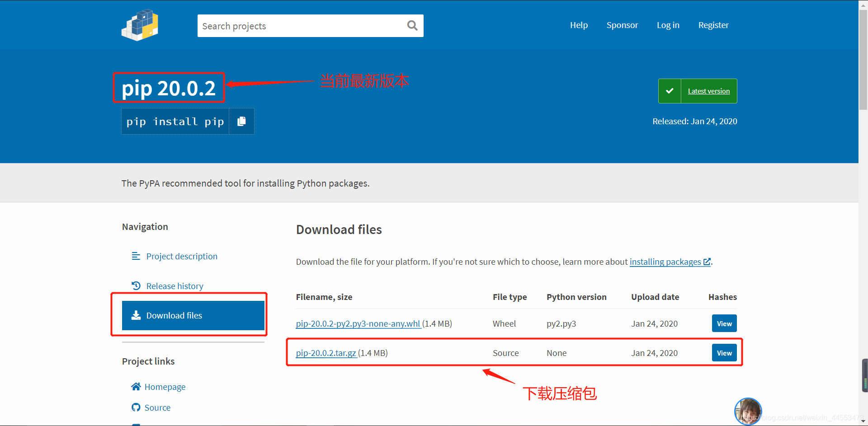Click the user avatar picture
The height and width of the screenshot is (426, 868).
(x=748, y=411)
